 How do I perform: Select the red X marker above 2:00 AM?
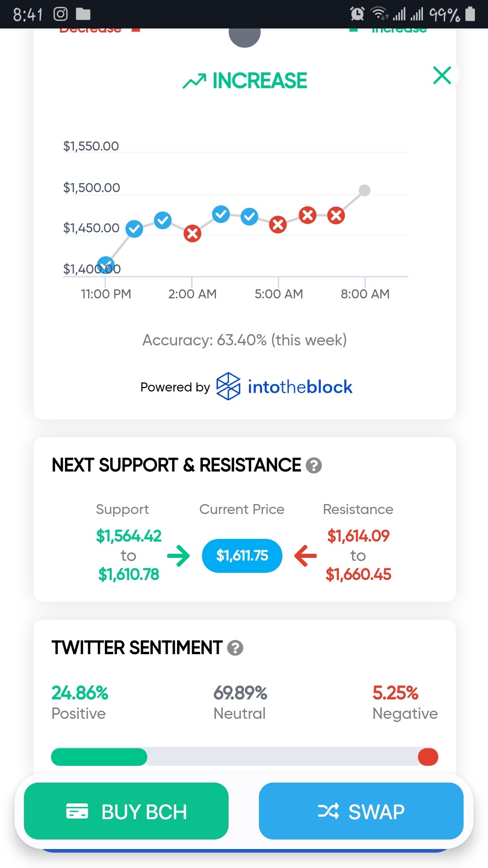tap(192, 233)
